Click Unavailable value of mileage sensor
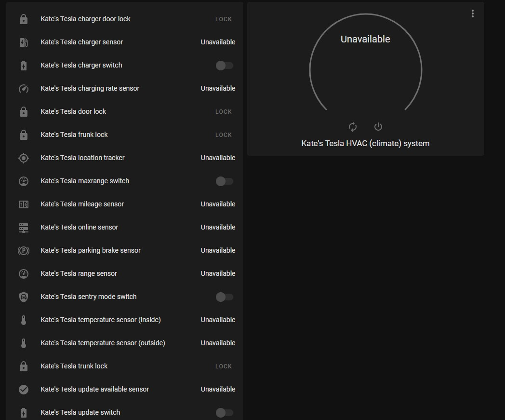 coord(218,204)
